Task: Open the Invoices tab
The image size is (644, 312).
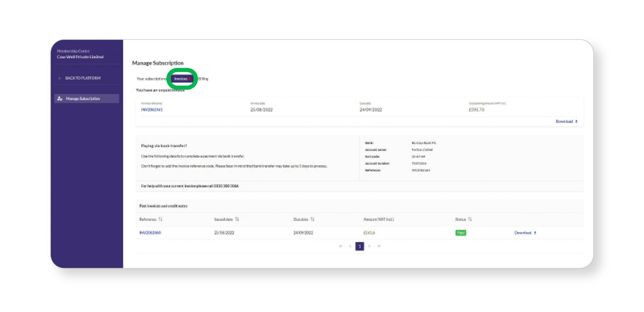Action: pyautogui.click(x=182, y=79)
